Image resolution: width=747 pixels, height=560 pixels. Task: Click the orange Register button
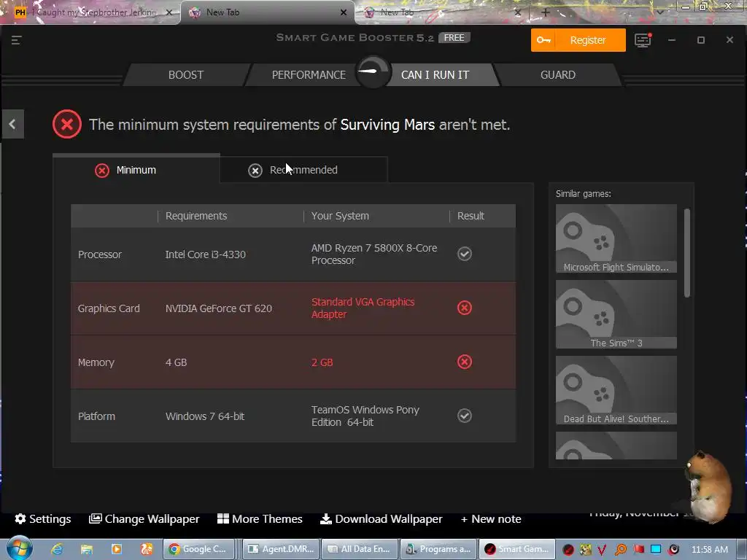click(578, 40)
